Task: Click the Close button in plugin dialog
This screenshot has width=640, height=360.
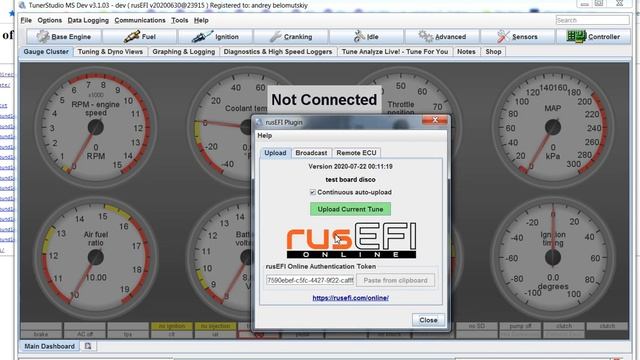Action: tap(428, 320)
